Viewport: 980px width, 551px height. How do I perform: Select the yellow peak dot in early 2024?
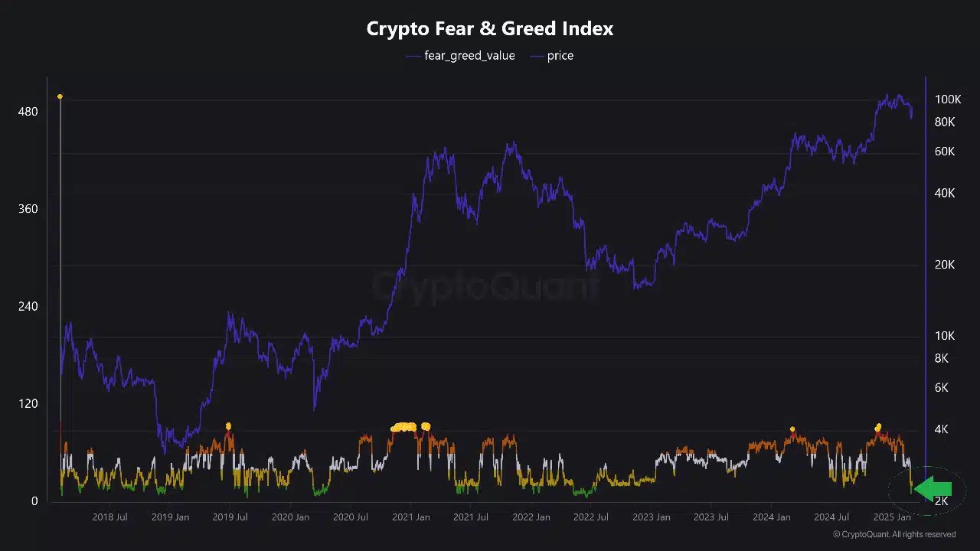pyautogui.click(x=792, y=429)
